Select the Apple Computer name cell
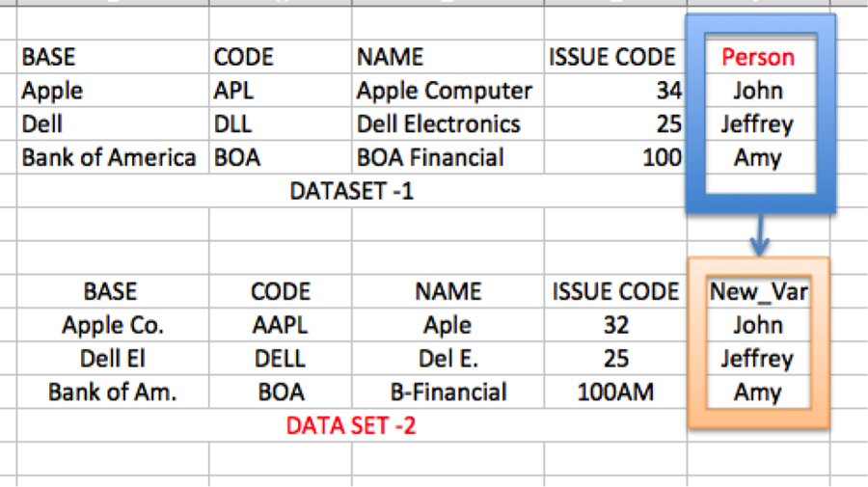This screenshot has height=487, width=868. [444, 91]
